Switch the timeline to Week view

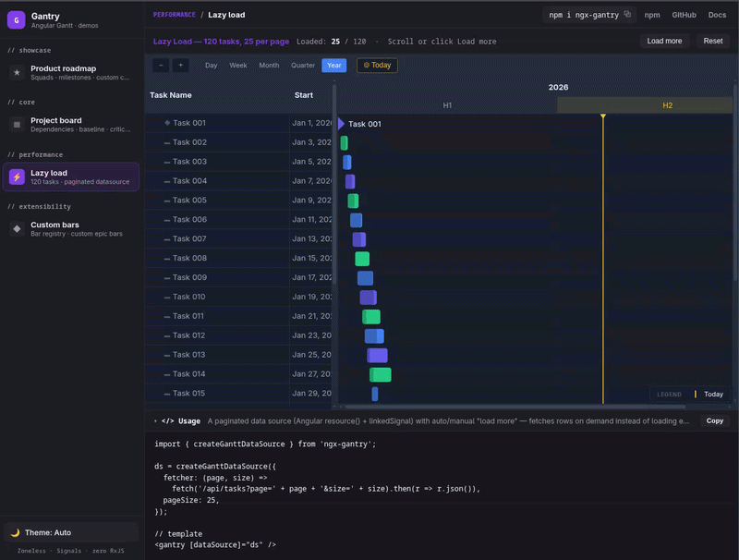(x=238, y=65)
